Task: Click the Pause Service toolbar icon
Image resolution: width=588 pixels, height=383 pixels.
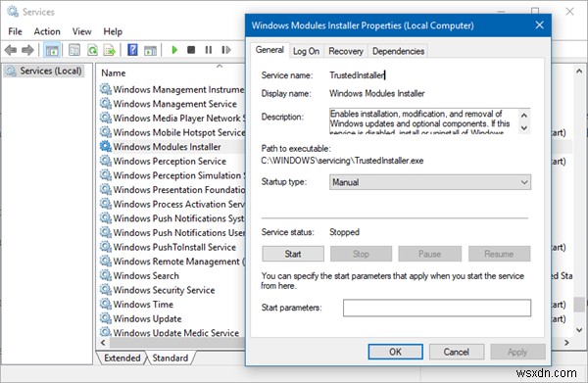Action: click(x=209, y=50)
